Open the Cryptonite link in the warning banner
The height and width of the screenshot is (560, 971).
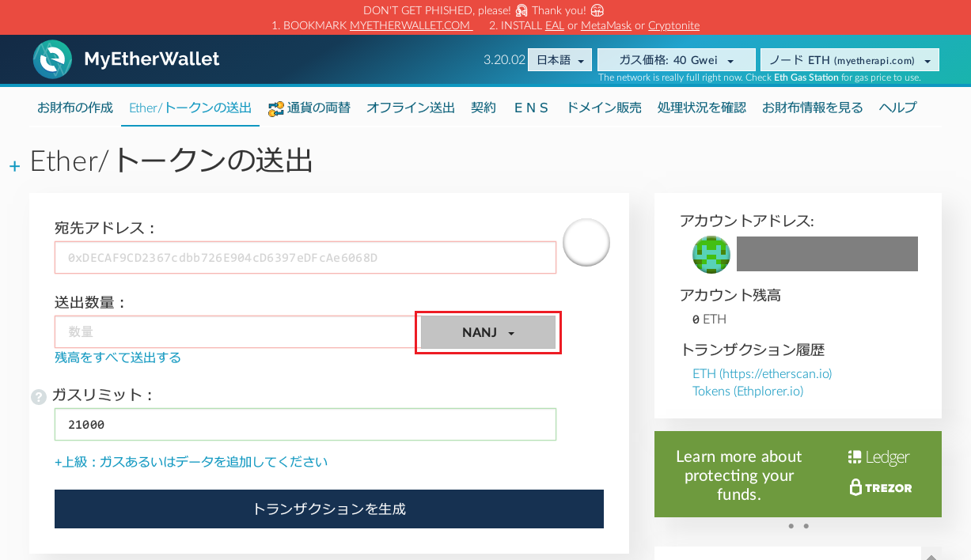pyautogui.click(x=674, y=25)
